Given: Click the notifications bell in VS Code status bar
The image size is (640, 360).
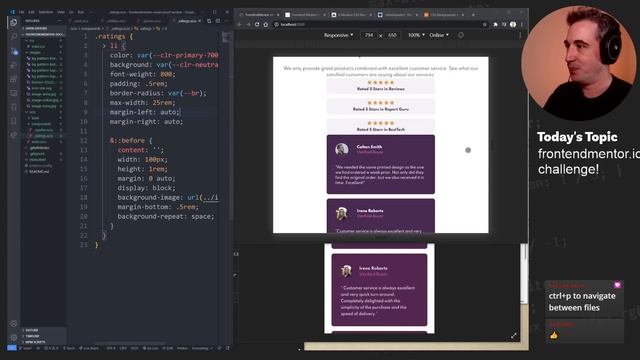Looking at the screenshot, I should click(x=227, y=348).
